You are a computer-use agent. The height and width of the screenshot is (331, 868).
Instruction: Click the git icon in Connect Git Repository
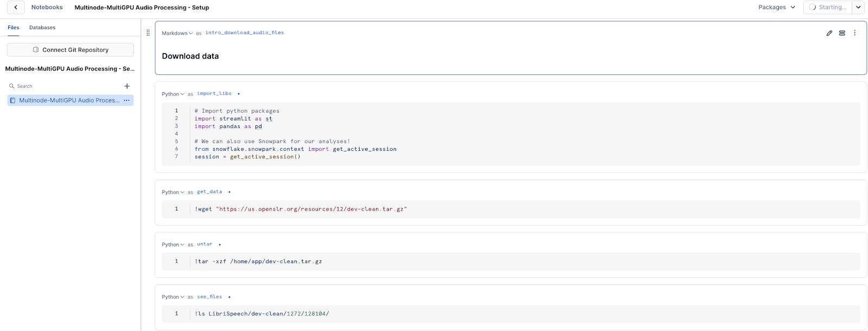(36, 49)
